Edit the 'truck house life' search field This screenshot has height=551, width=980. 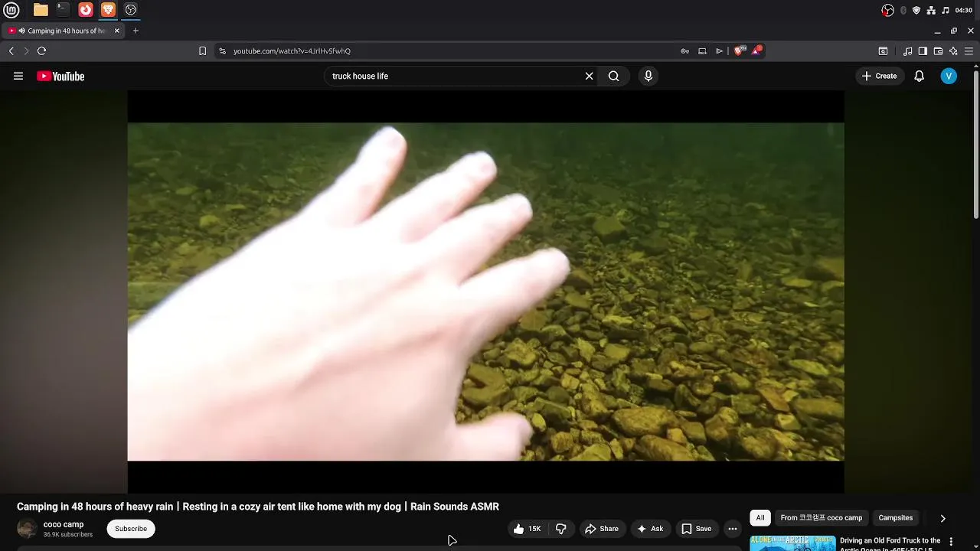pyautogui.click(x=455, y=76)
